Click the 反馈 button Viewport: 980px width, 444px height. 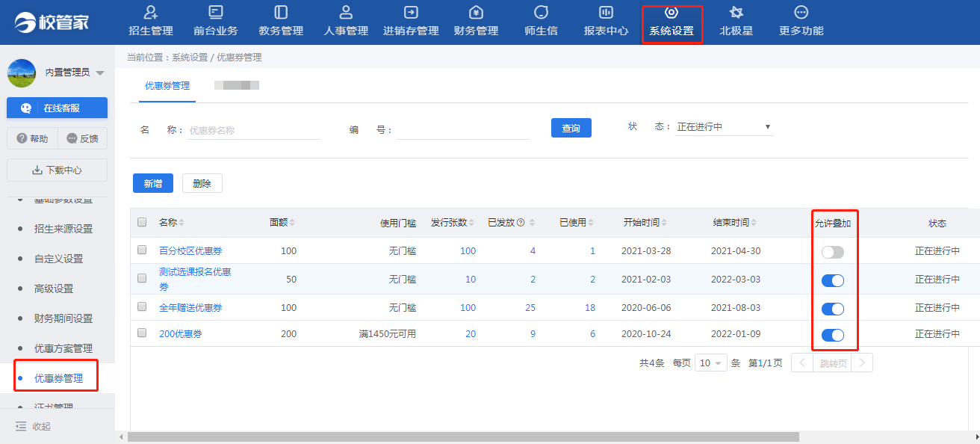click(x=82, y=138)
